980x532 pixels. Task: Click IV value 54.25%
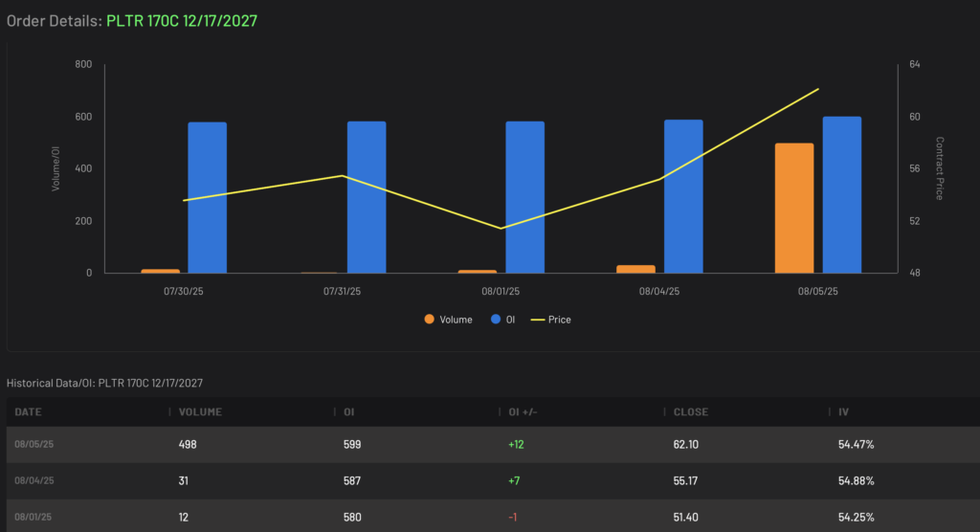[857, 517]
